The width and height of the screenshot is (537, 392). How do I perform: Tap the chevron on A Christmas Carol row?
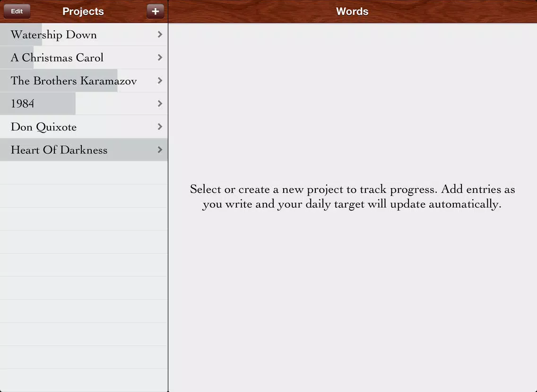pyautogui.click(x=160, y=58)
